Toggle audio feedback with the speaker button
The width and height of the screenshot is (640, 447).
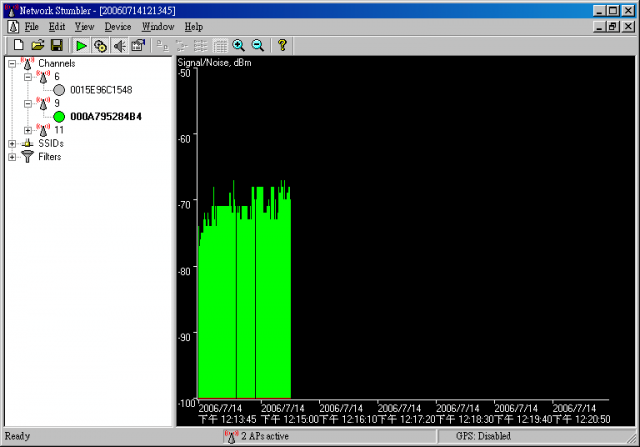click(x=119, y=46)
